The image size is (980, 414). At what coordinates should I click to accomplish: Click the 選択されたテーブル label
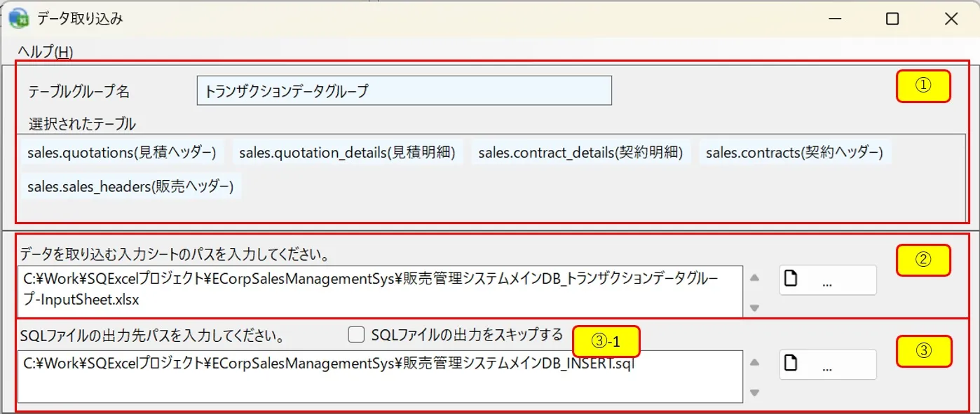coord(82,125)
